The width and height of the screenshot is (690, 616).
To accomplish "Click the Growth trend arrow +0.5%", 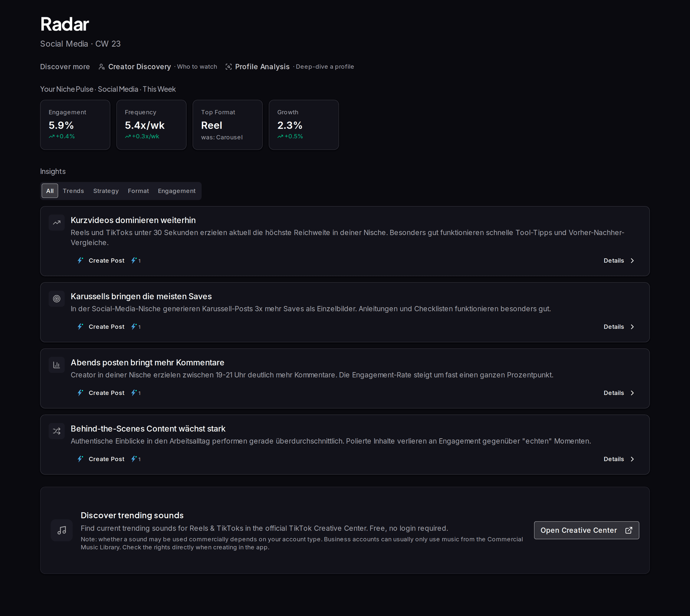I will (280, 136).
